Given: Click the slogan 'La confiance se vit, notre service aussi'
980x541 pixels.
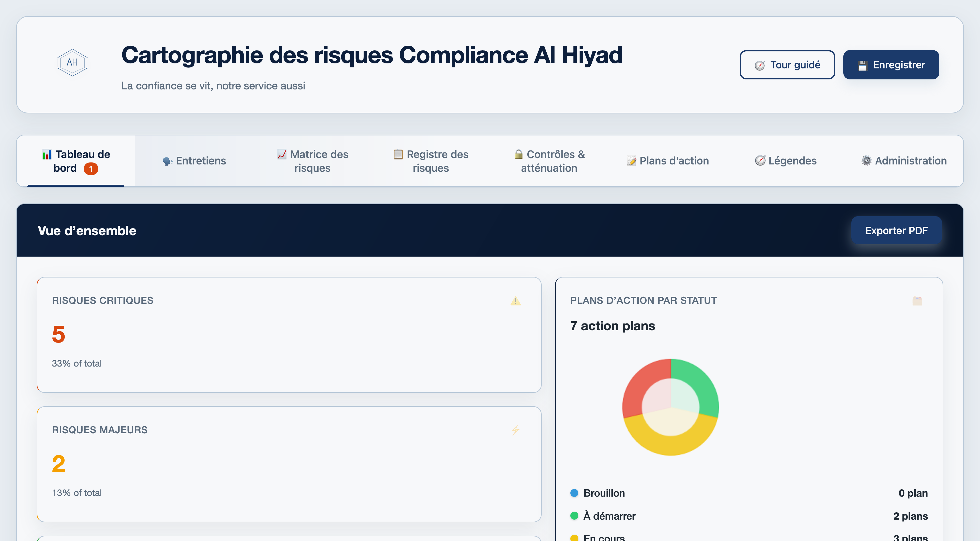Looking at the screenshot, I should [x=213, y=86].
